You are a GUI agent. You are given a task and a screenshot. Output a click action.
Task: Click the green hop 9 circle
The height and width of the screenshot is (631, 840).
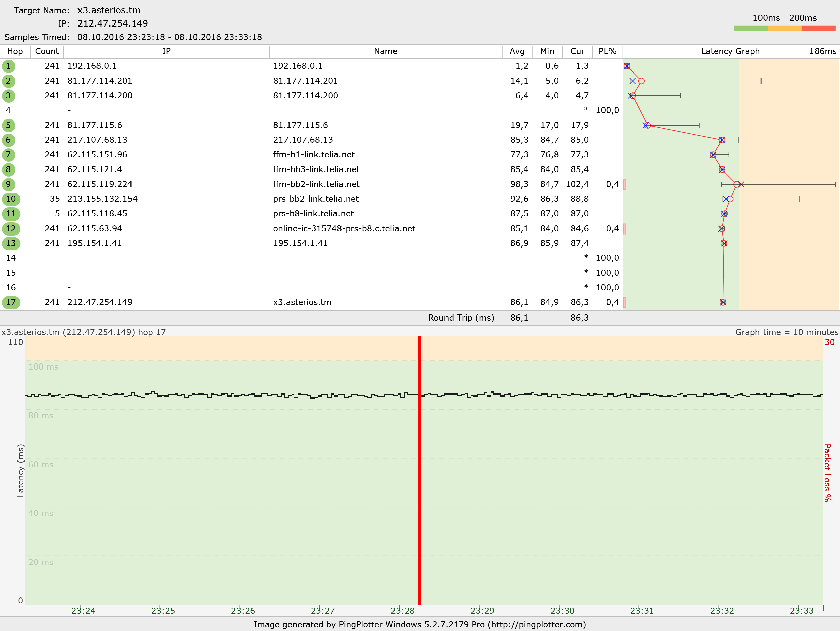8,185
